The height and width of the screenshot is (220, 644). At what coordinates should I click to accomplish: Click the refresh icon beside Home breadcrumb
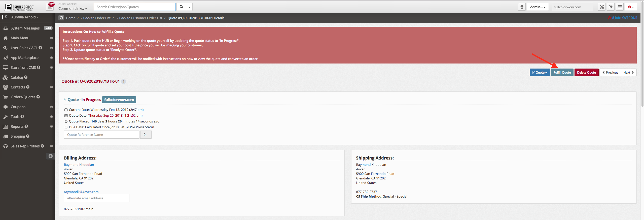(x=61, y=18)
